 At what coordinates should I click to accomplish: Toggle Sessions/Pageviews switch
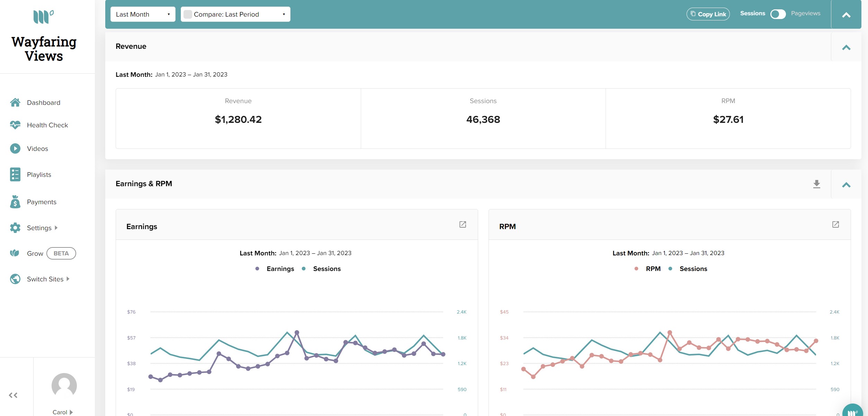[778, 14]
